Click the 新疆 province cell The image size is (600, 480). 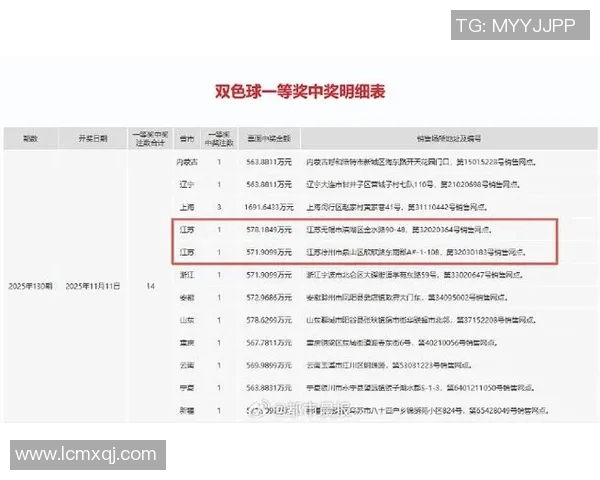click(187, 411)
